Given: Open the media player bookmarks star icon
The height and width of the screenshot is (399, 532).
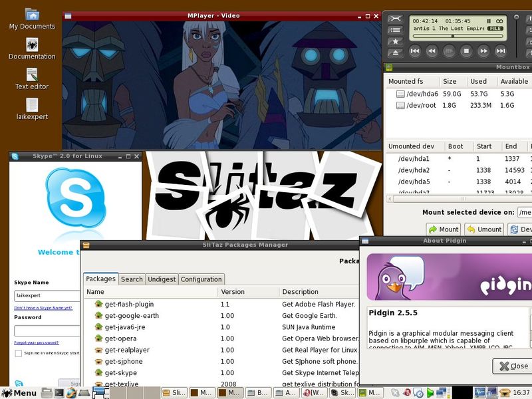Looking at the screenshot, I should coord(395,41).
